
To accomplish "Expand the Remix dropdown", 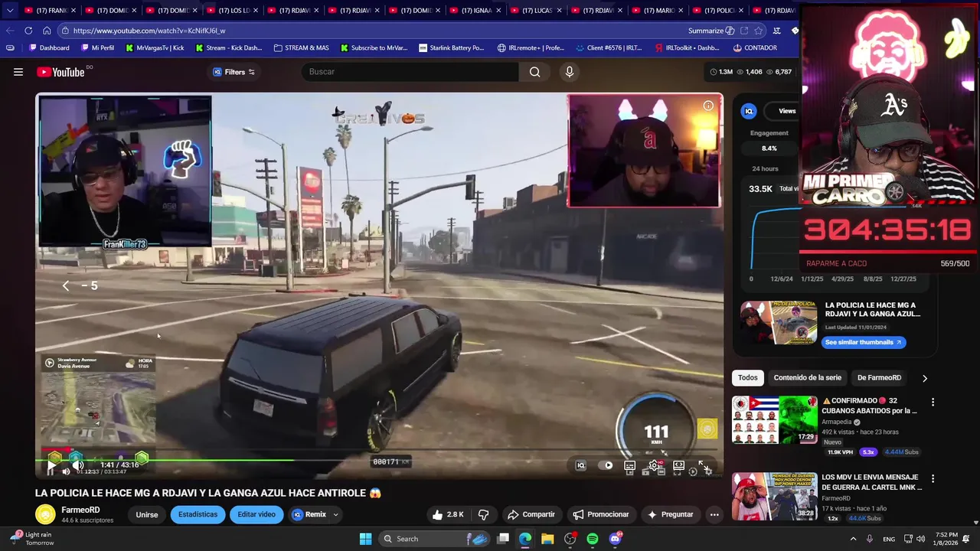I will pyautogui.click(x=315, y=514).
